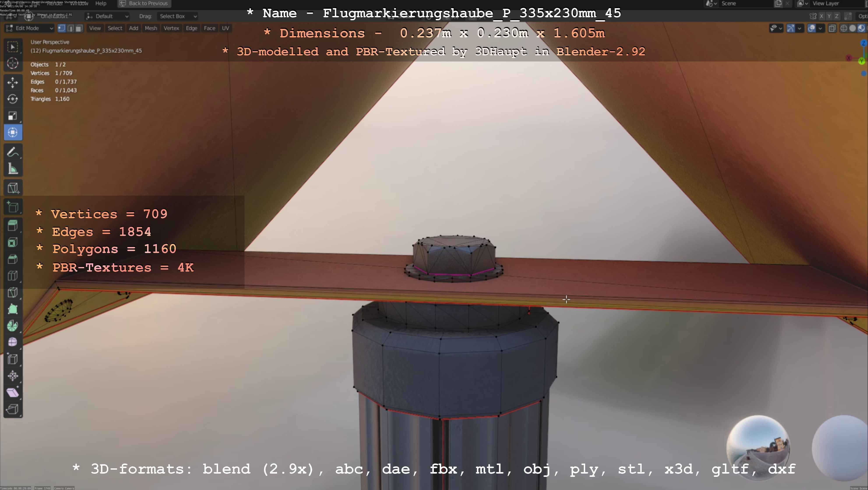Open the Edit Mode dropdown
The width and height of the screenshot is (868, 490).
coord(30,28)
